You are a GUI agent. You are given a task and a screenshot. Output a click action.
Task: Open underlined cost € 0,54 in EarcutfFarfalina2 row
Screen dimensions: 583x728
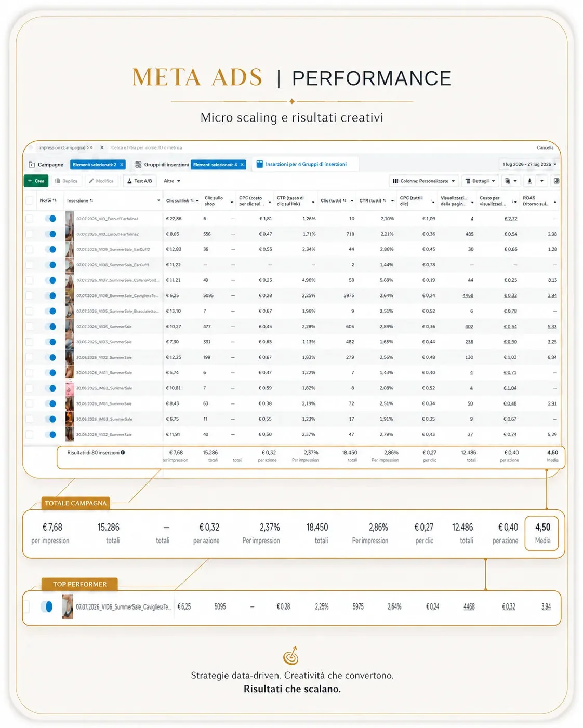coord(511,234)
